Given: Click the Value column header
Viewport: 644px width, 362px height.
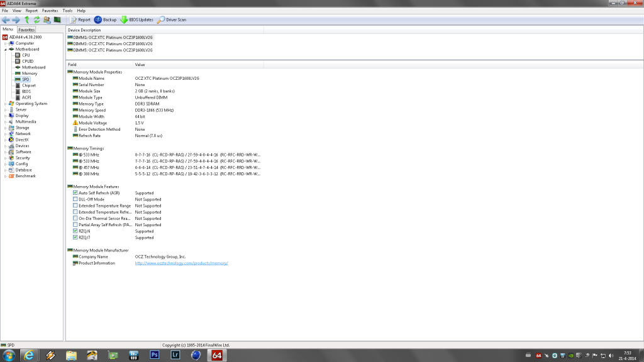Looking at the screenshot, I should pos(140,65).
